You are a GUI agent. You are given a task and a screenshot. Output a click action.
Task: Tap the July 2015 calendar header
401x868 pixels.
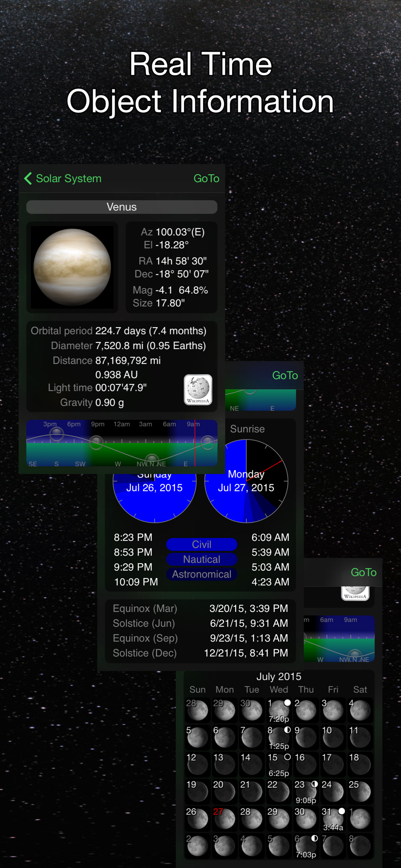click(x=279, y=677)
